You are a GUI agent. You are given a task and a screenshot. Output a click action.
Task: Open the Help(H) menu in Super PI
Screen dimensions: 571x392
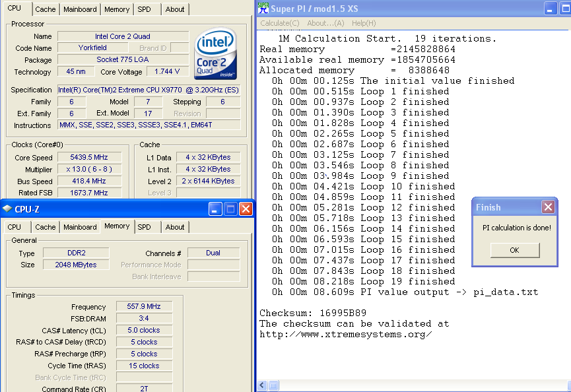[x=364, y=23]
